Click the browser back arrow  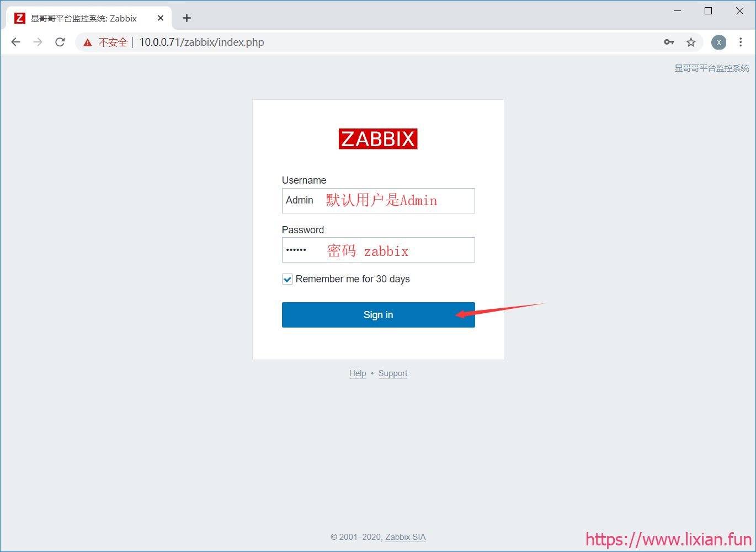pyautogui.click(x=15, y=42)
